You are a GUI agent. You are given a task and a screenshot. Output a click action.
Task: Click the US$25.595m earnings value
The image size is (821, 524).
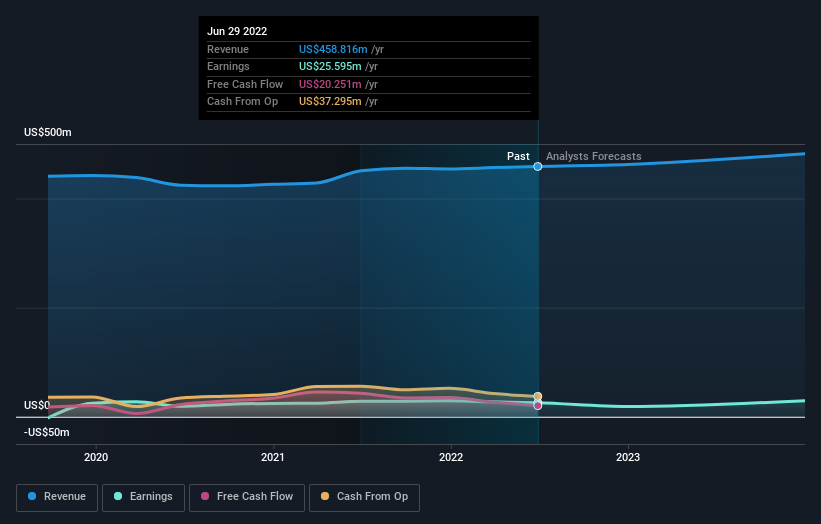(x=330, y=66)
